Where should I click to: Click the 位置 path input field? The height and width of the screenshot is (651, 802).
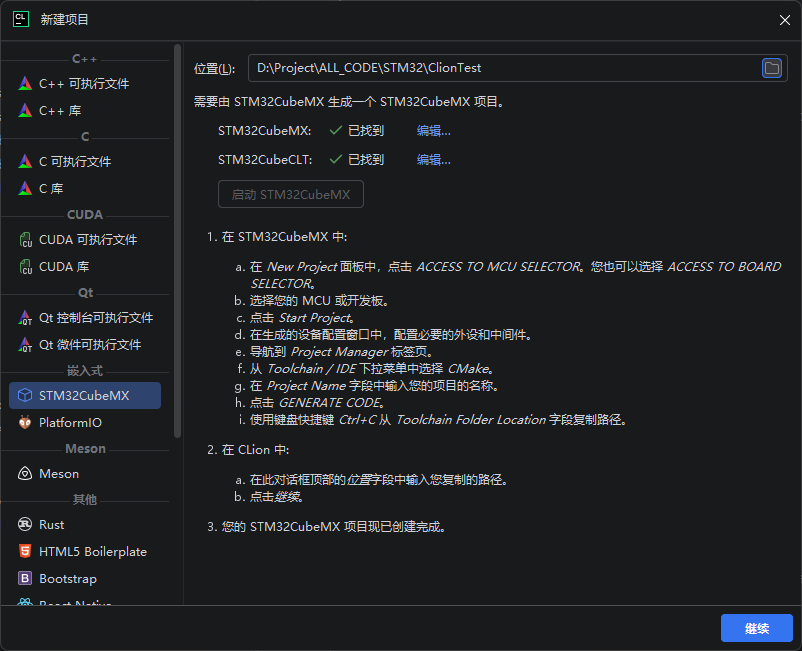click(500, 68)
